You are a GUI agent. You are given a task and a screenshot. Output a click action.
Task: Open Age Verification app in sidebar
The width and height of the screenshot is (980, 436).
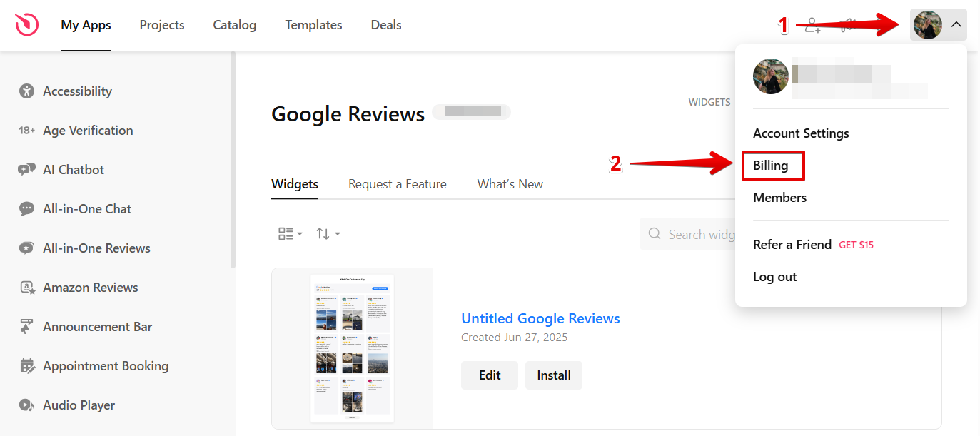click(x=88, y=131)
